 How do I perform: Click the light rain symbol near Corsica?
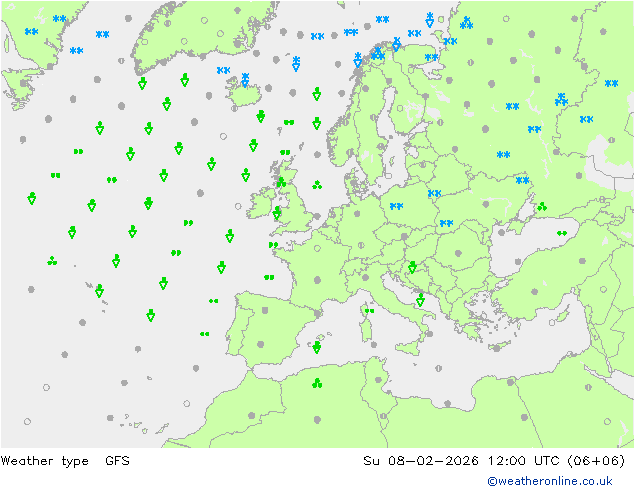point(370,311)
